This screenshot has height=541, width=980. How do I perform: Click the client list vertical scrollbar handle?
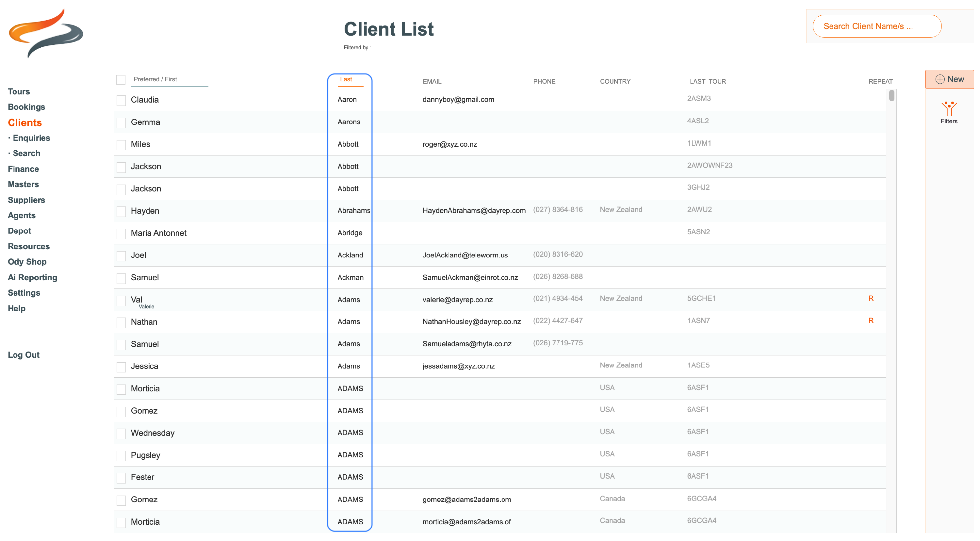(891, 96)
